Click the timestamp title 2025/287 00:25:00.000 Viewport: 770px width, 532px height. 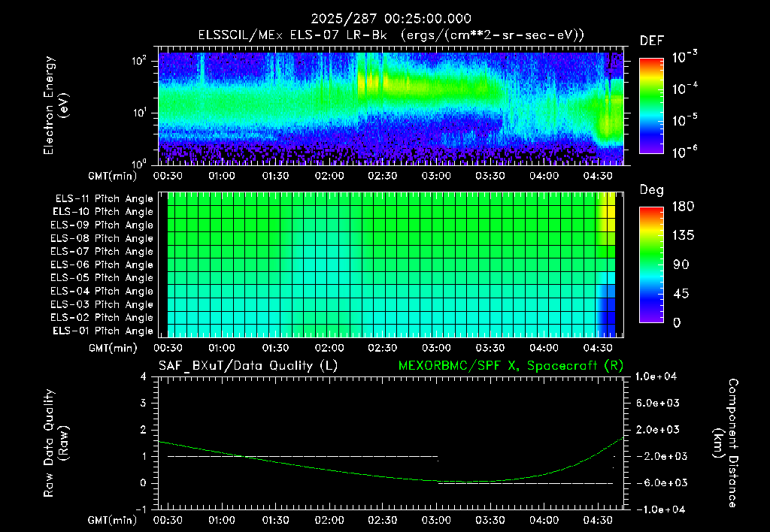[391, 19]
